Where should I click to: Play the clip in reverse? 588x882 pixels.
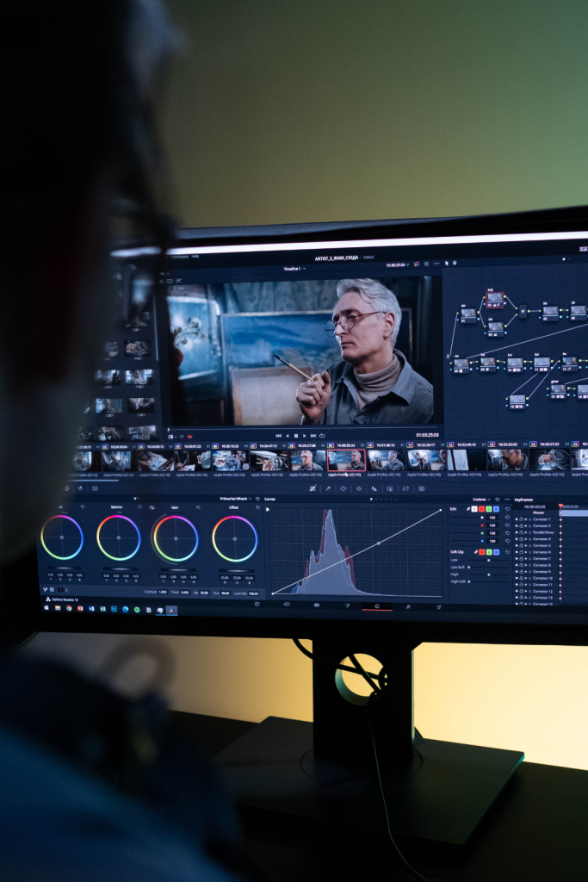[x=288, y=435]
